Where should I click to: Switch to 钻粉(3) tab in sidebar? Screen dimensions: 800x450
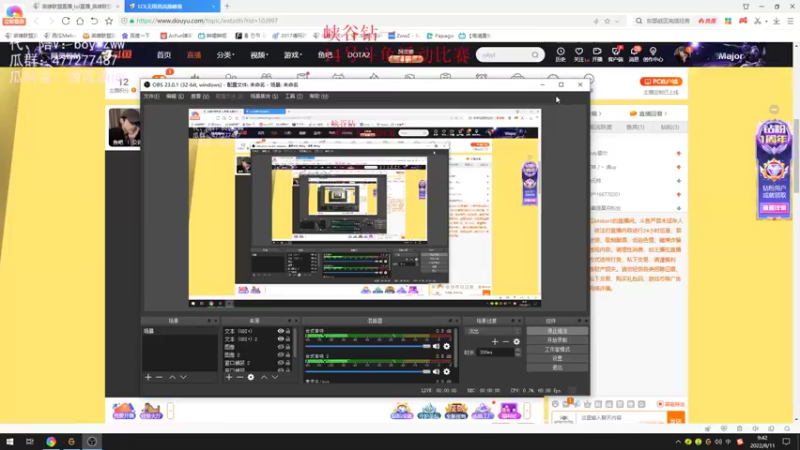670,127
